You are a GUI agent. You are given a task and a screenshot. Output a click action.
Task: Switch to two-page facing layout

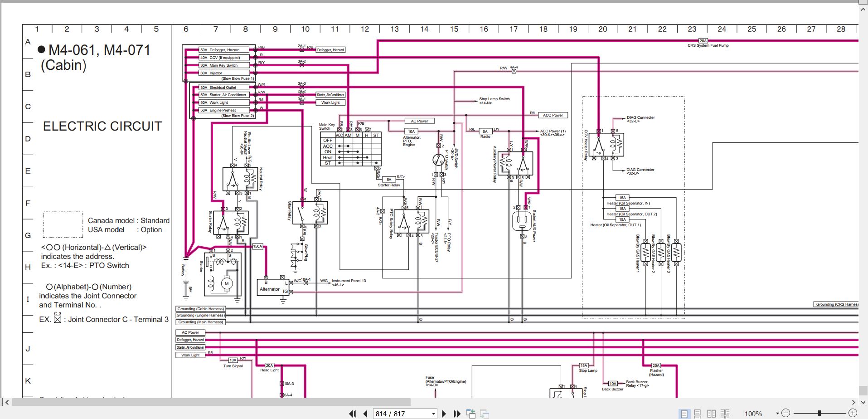pyautogui.click(x=712, y=414)
